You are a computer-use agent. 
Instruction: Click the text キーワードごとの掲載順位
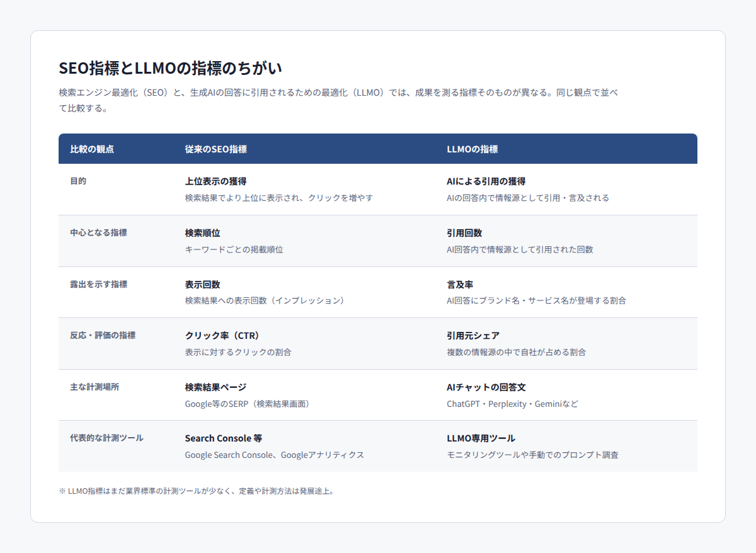point(234,249)
